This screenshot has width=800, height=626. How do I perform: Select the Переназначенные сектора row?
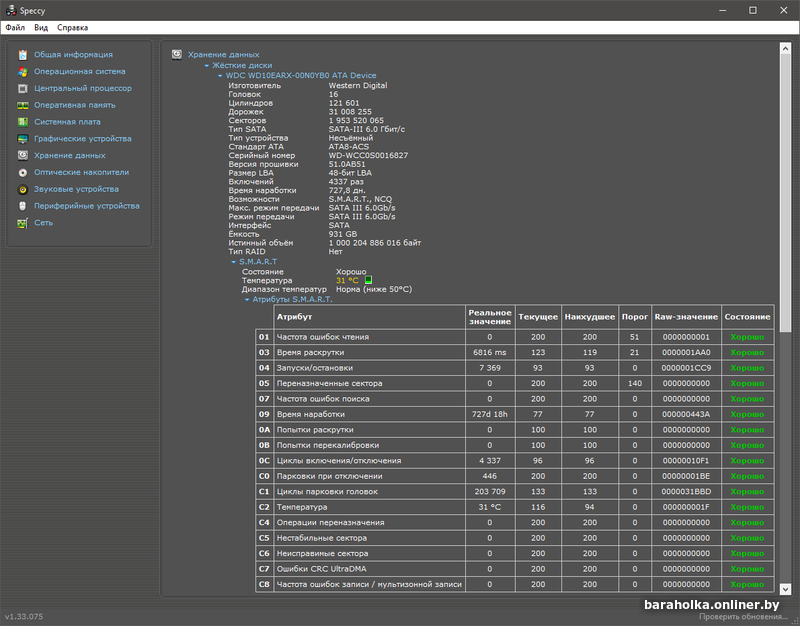(x=515, y=384)
